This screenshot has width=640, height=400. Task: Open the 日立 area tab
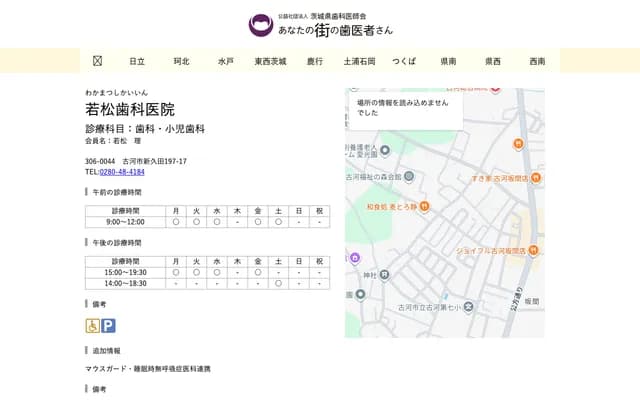[137, 61]
